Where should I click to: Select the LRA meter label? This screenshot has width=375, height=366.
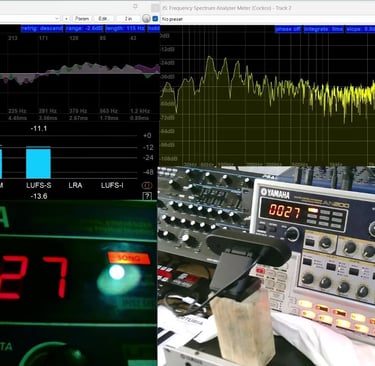coord(75,185)
